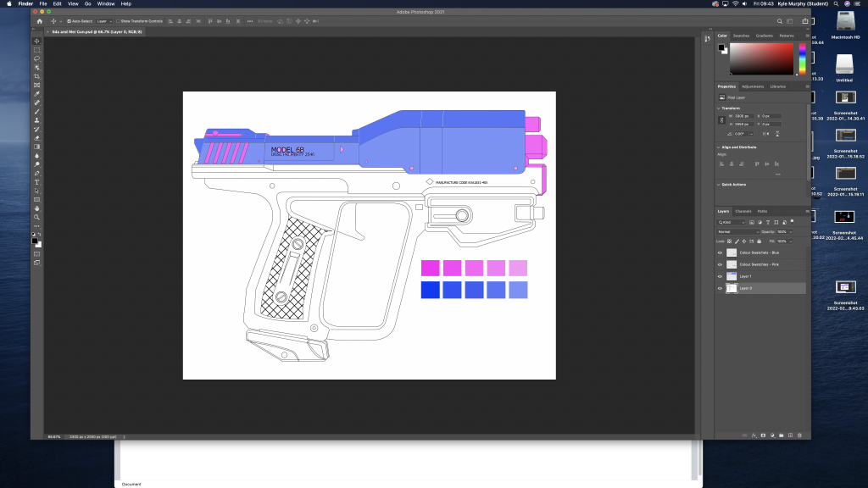Expand the Quick Actions section
868x488 pixels.
click(719, 184)
